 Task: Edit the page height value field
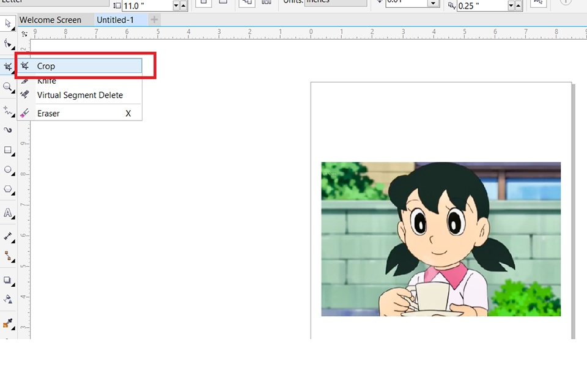pos(147,6)
